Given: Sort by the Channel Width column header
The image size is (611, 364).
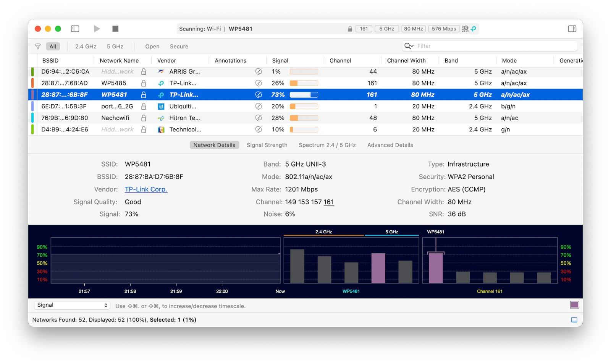Looking at the screenshot, I should point(406,61).
